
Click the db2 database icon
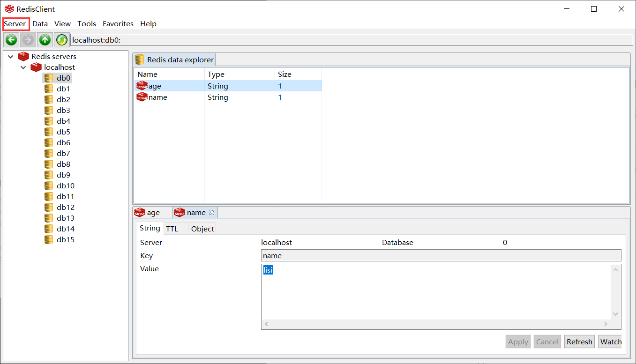point(49,99)
